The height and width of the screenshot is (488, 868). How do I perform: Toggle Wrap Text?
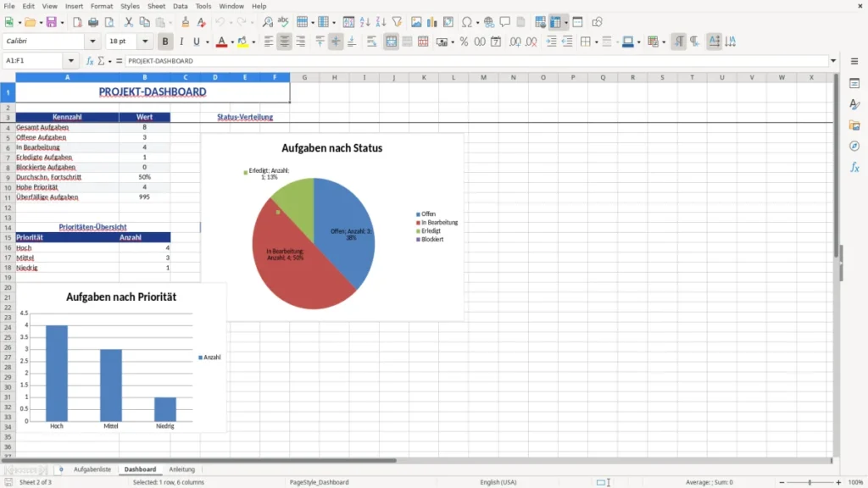(372, 42)
